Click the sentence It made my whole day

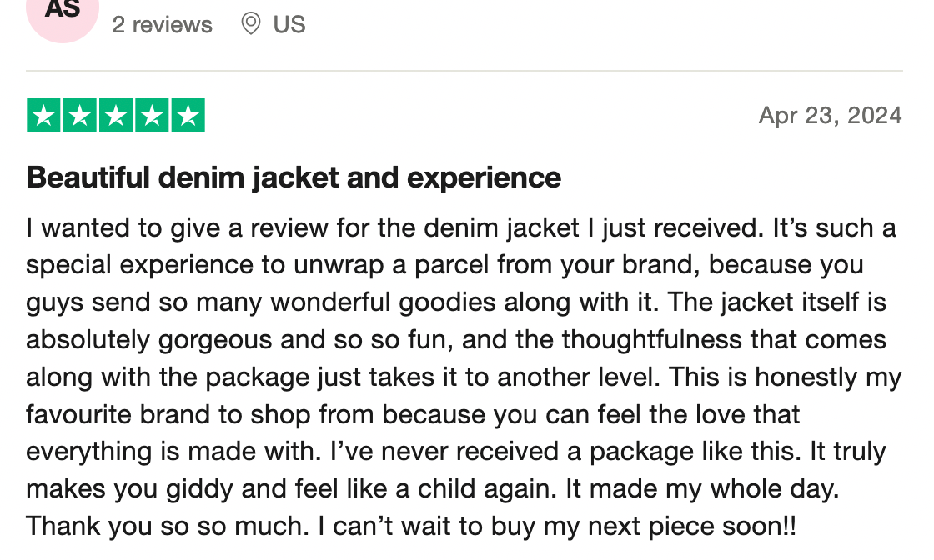click(702, 489)
